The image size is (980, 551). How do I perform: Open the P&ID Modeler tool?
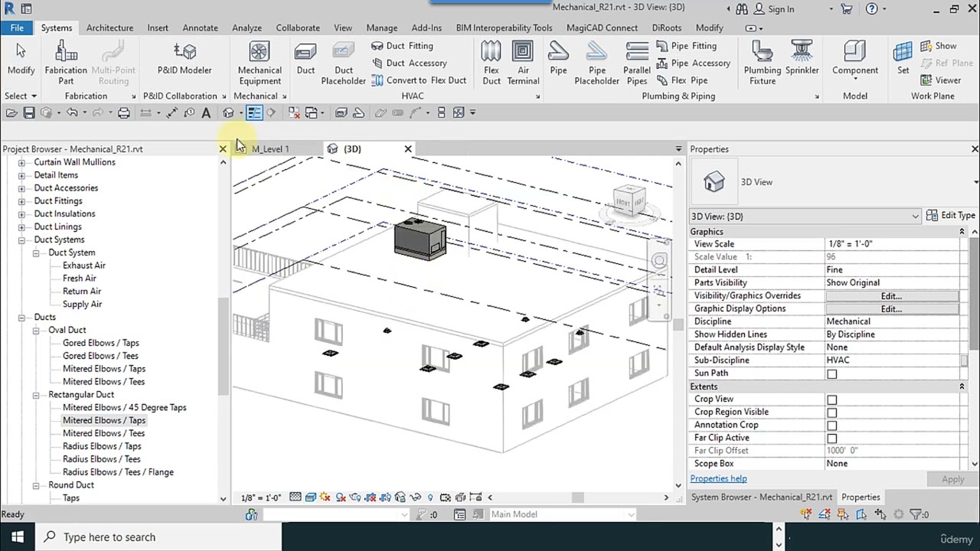click(x=185, y=60)
